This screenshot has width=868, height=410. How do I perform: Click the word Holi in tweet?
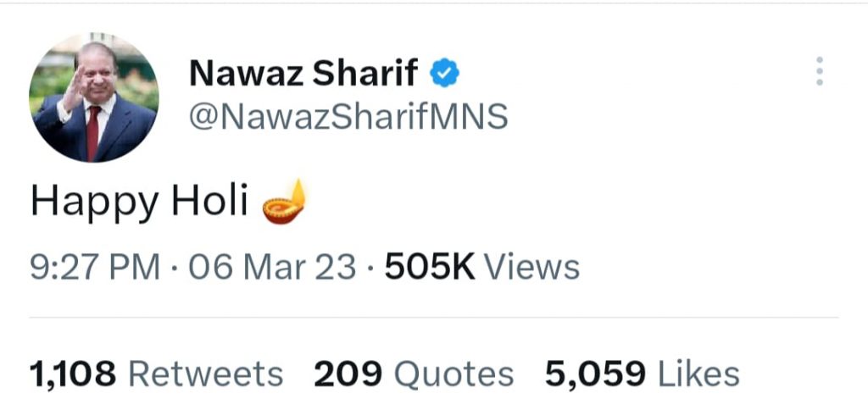(x=209, y=202)
